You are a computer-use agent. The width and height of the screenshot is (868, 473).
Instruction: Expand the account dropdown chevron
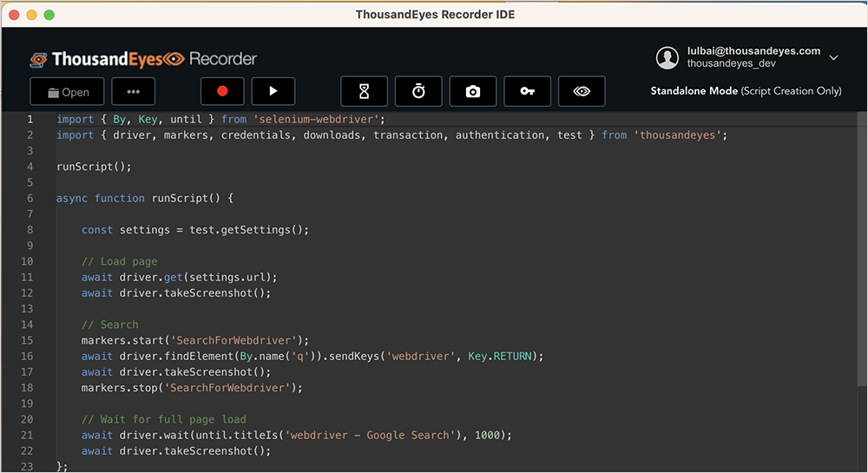click(833, 58)
